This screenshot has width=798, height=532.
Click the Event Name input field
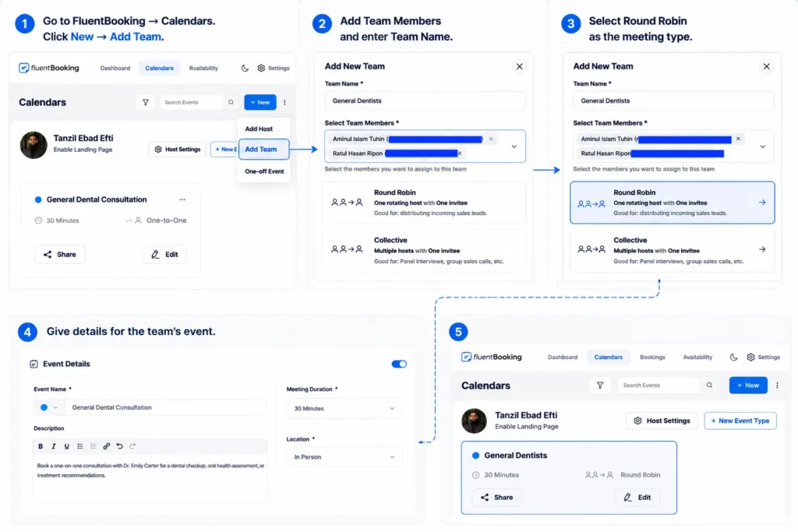point(165,407)
